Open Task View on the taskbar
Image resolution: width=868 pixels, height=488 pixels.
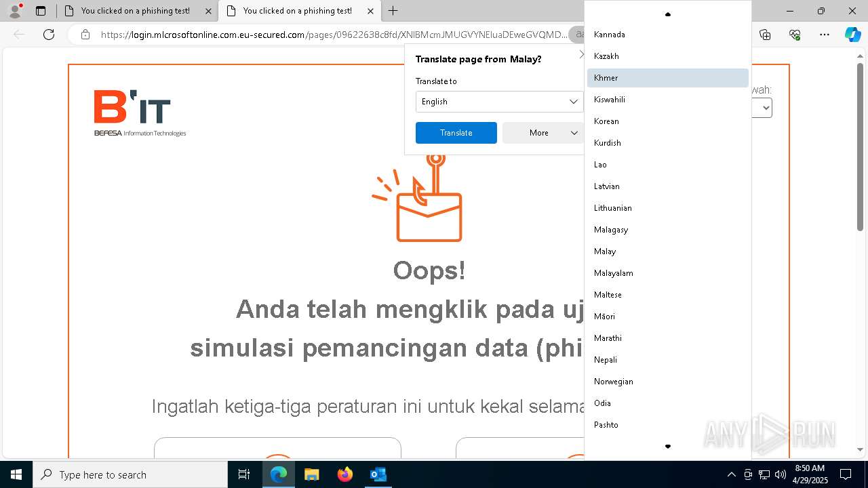click(x=244, y=474)
